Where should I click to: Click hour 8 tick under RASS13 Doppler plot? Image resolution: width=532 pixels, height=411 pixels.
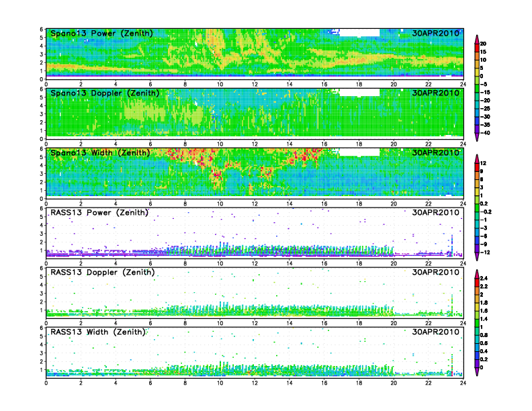pos(185,323)
